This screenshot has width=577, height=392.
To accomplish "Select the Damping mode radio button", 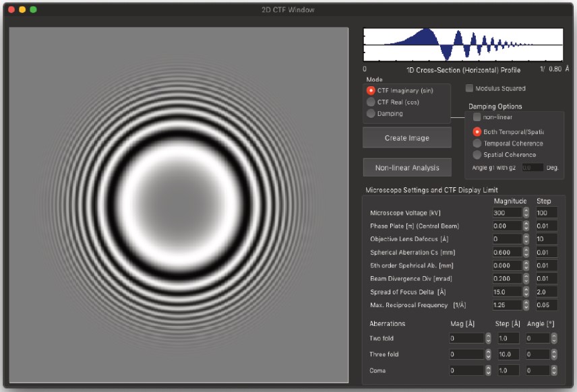I will tap(371, 113).
